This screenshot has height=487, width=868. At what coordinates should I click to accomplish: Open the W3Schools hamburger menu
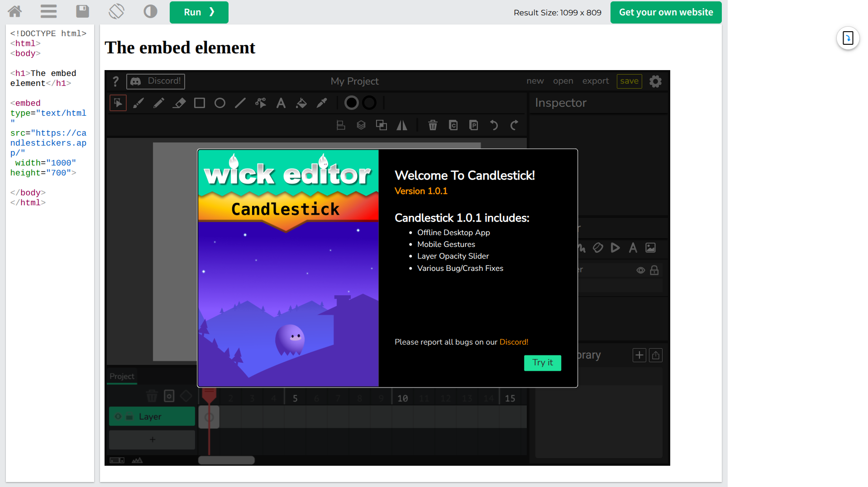[x=48, y=11]
